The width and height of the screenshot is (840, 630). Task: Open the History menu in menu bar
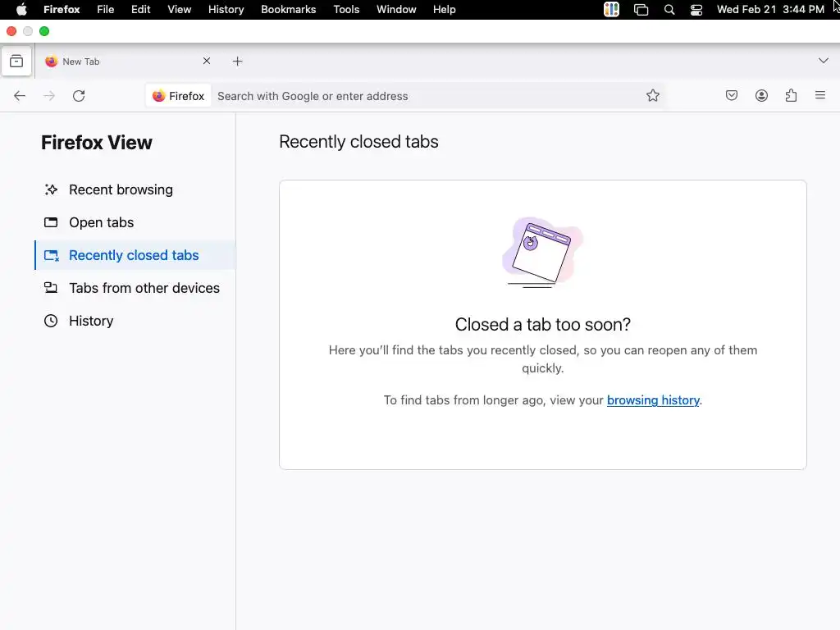tap(226, 10)
